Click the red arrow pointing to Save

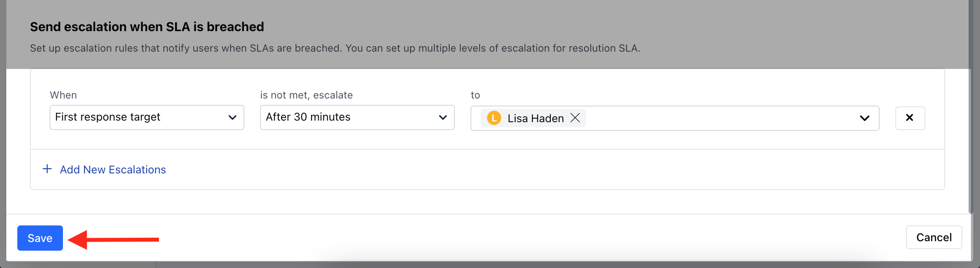click(113, 240)
